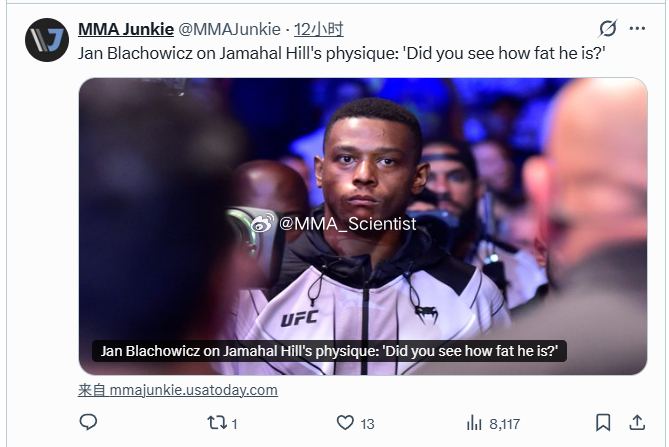Like the tweet with heart icon

345,423
